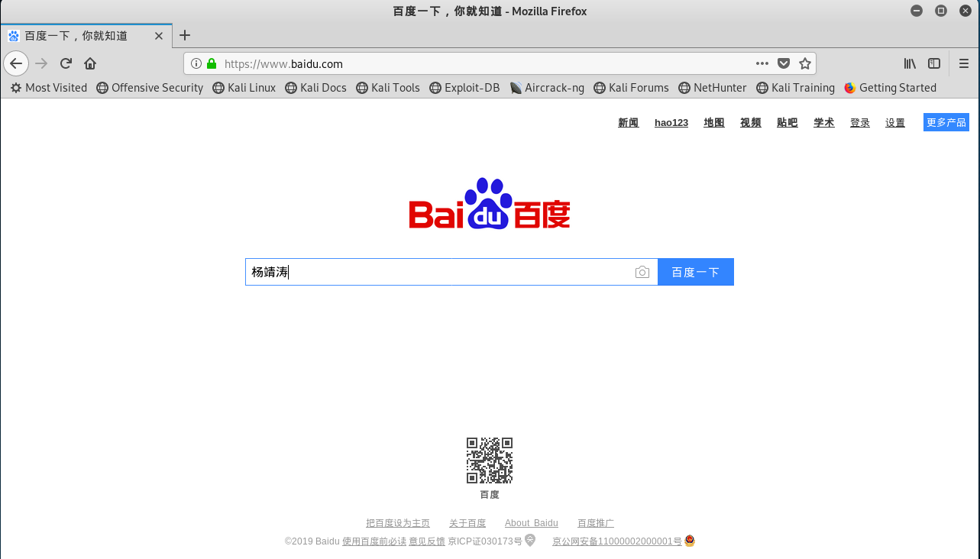Open the Library panel icon
The height and width of the screenshot is (559, 980).
[910, 63]
